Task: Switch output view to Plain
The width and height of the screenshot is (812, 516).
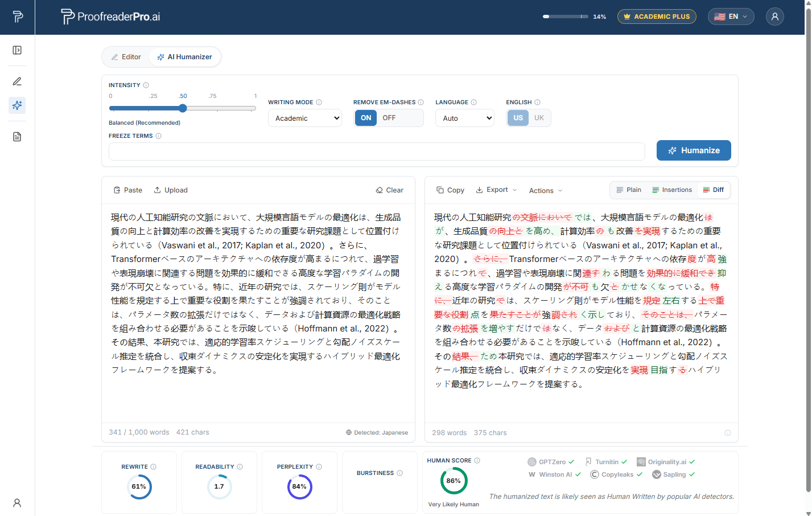Action: (629, 190)
